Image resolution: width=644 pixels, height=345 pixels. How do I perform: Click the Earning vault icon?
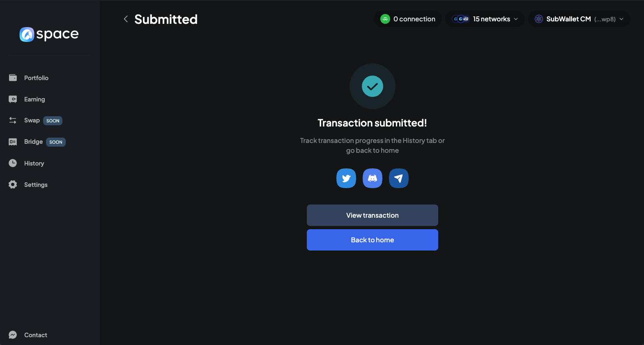tap(13, 99)
